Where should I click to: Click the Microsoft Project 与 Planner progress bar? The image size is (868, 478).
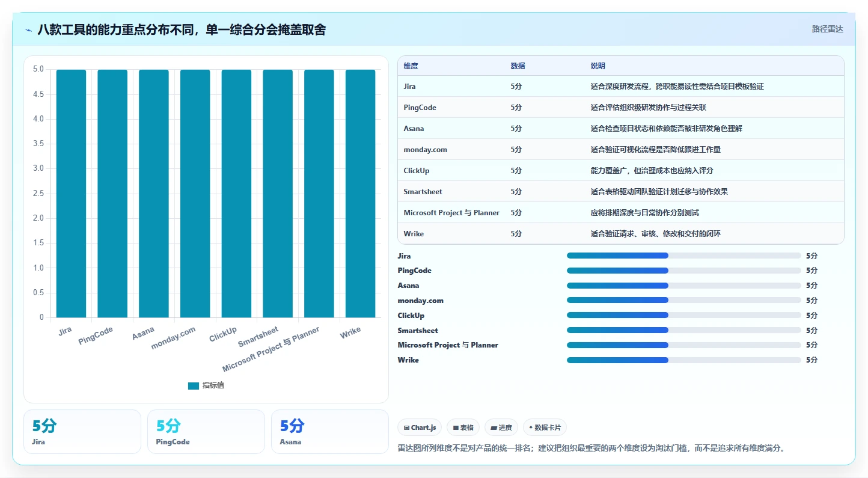pos(684,345)
